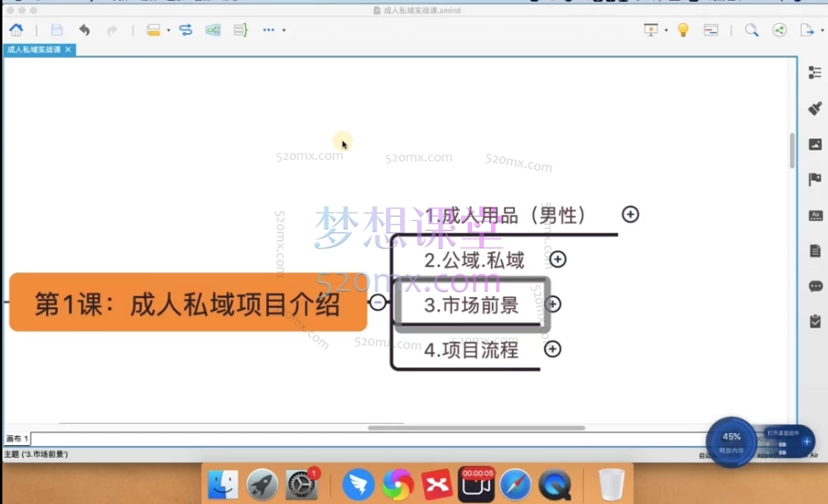
Task: Collapse the 第1课 main topic branch
Action: 378,303
